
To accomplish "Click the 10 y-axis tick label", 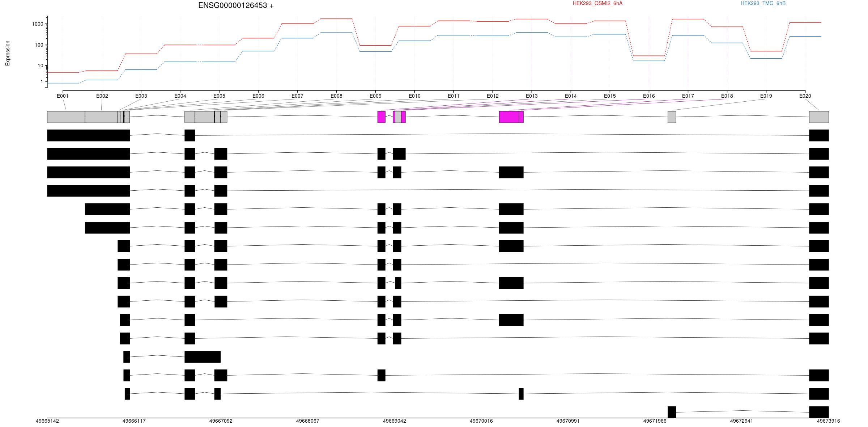I will point(41,66).
